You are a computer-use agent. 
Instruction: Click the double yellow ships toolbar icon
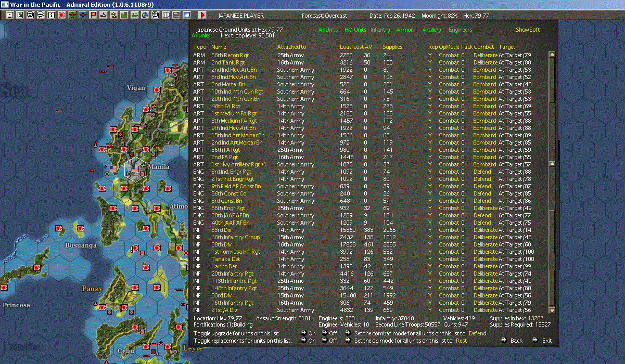(114, 15)
